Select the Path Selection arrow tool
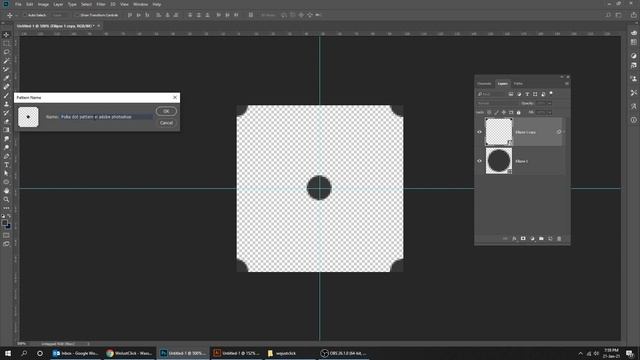 click(x=6, y=173)
